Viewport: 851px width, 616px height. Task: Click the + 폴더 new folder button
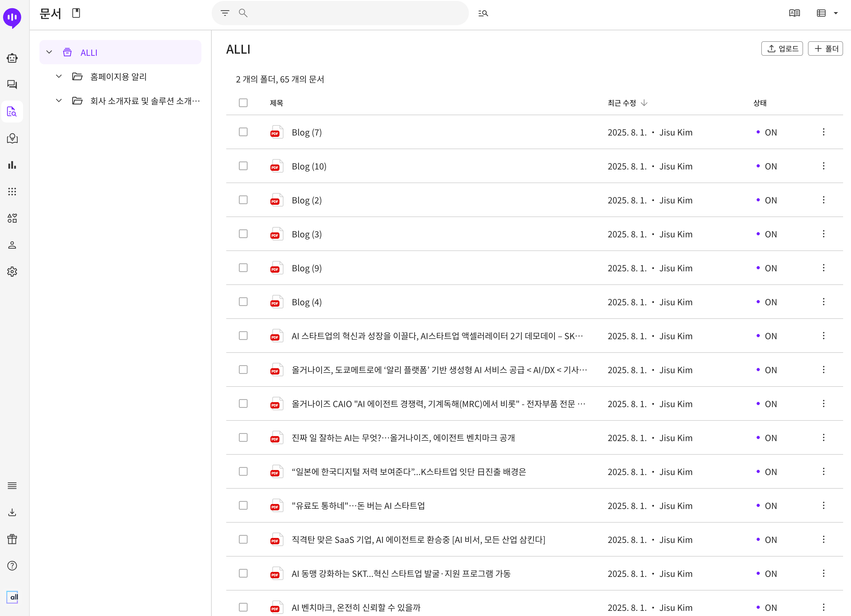point(825,49)
